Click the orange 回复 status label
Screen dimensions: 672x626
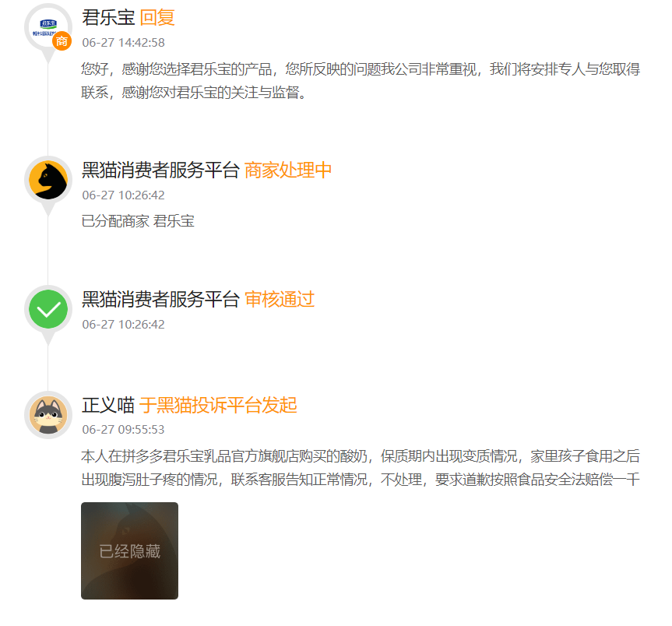[x=157, y=18]
